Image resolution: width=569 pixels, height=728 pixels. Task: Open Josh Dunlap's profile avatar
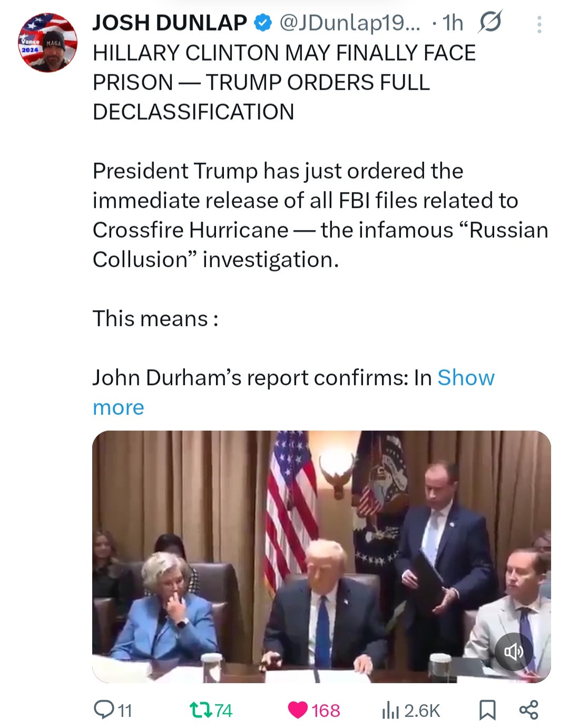point(48,43)
